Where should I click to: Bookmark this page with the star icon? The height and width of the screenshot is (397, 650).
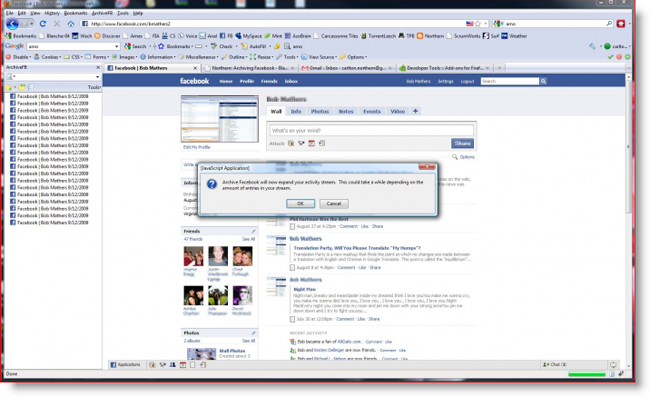click(x=478, y=24)
